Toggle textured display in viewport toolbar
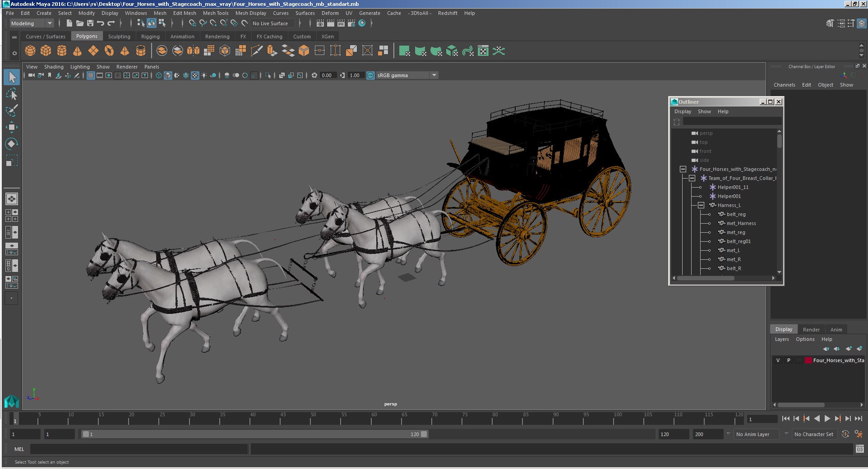This screenshot has width=868, height=469. coord(195,75)
